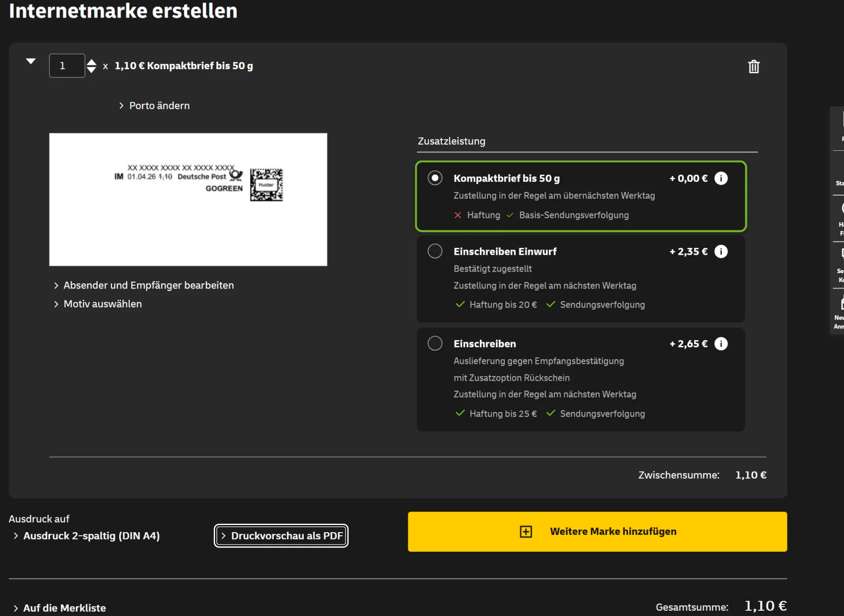Viewport: 844px width, 616px height.
Task: Select the Einschreiben Einwurf option
Action: click(435, 251)
